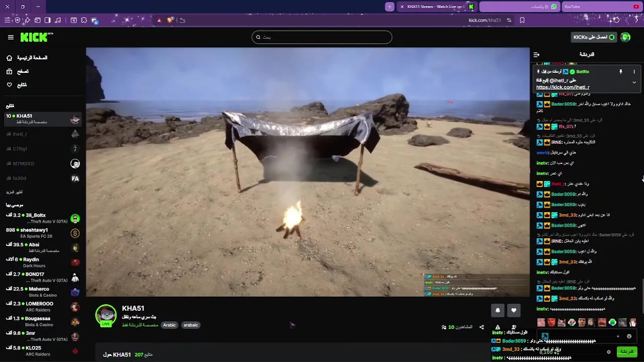
Task: Click the Arabic stream tag
Action: [170, 325]
